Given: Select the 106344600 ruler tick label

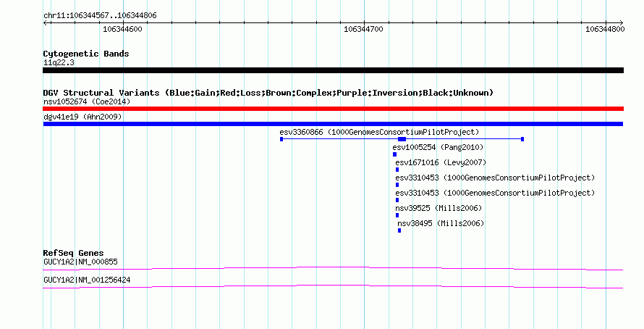Looking at the screenshot, I should point(122,29).
